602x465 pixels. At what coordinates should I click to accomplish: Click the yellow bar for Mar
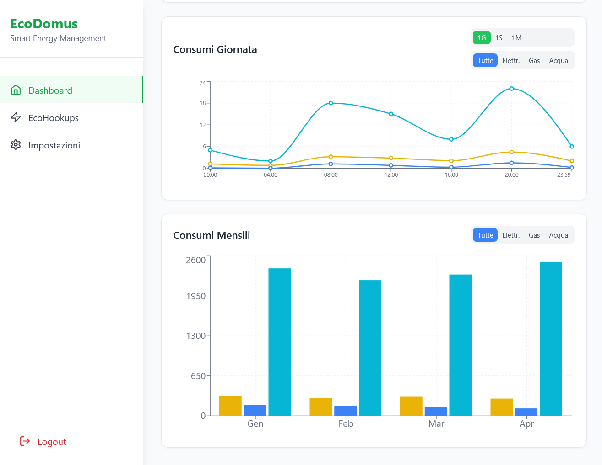[x=411, y=406]
